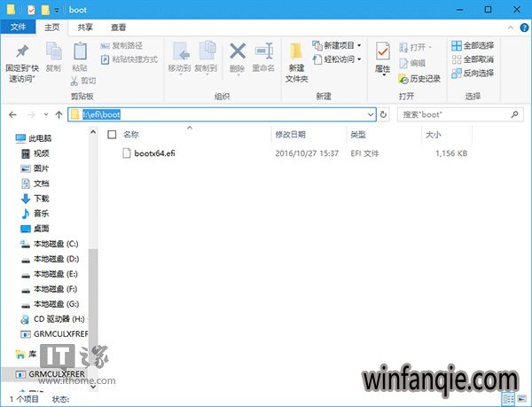Open Documents (文档) in navigation pane

coord(35,184)
